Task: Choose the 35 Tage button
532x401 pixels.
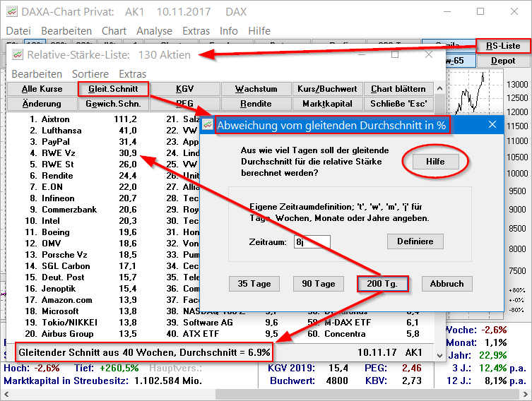Action: (254, 284)
